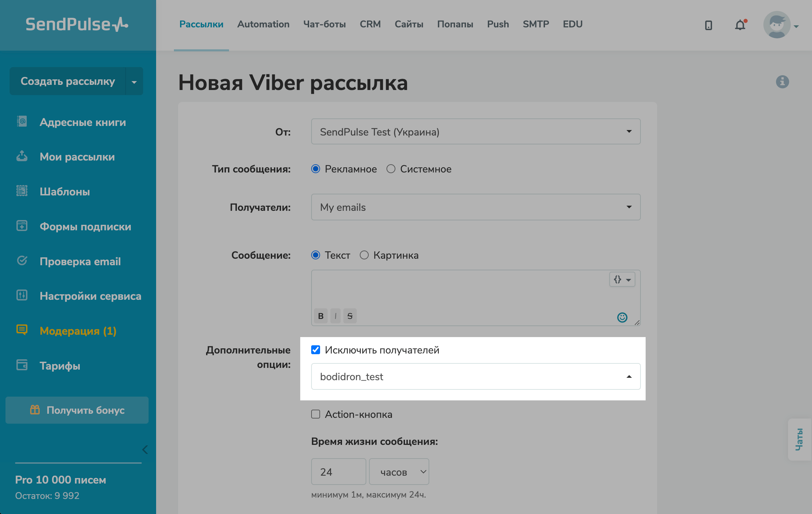Viewport: 812px width, 514px height.
Task: Switch to the Automation tab
Action: coord(263,24)
